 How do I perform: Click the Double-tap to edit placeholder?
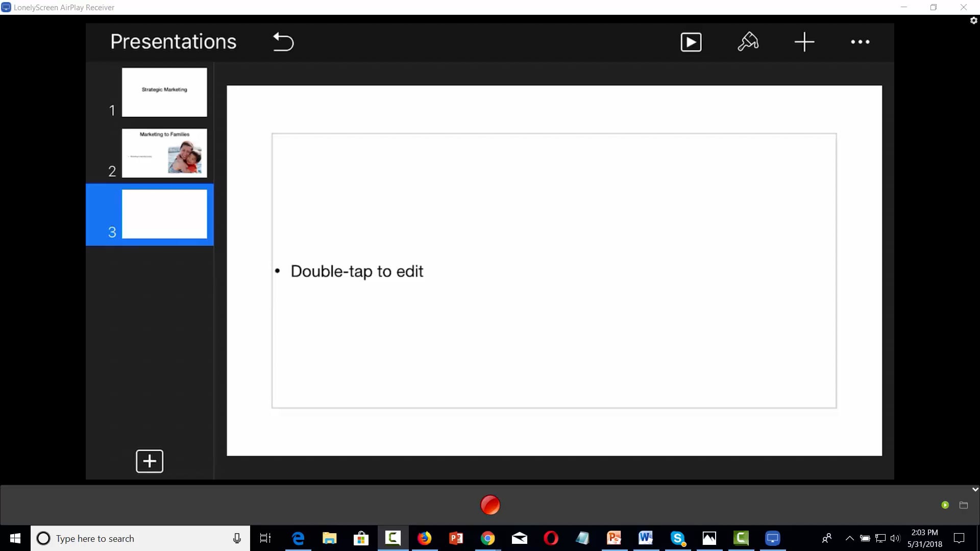(x=357, y=271)
